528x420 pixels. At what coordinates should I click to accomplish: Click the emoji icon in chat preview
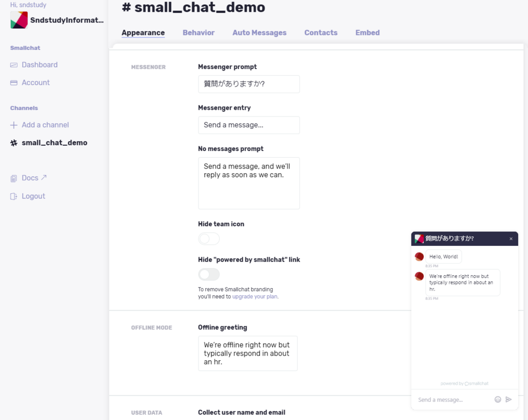(498, 399)
